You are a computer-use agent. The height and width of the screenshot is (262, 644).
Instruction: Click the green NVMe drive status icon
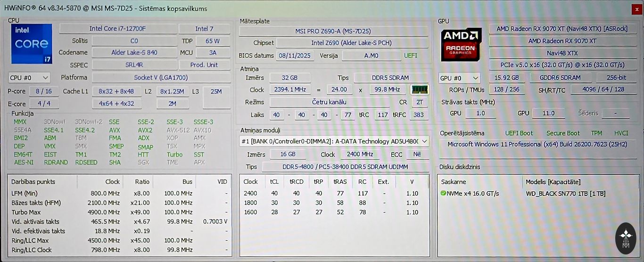(443, 193)
